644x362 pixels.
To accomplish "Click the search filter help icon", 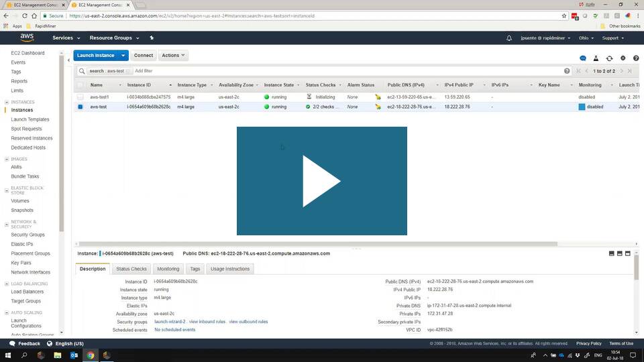I will tap(567, 71).
